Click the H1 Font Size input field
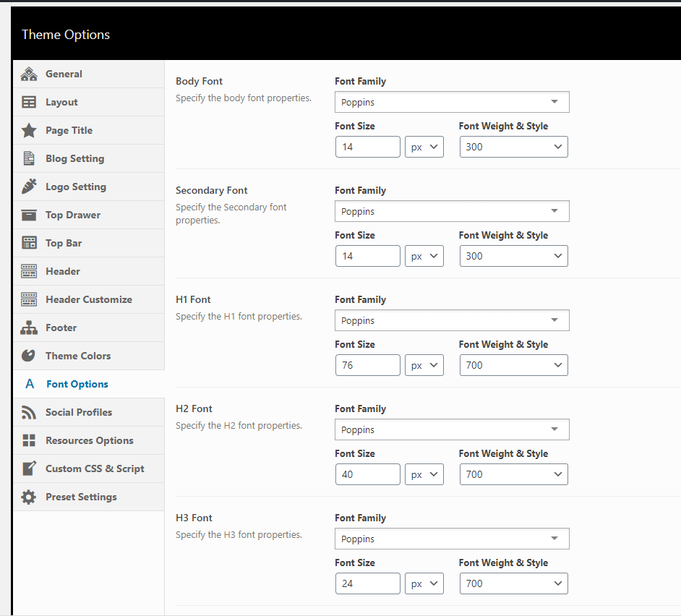This screenshot has height=616, width=681. pos(367,365)
